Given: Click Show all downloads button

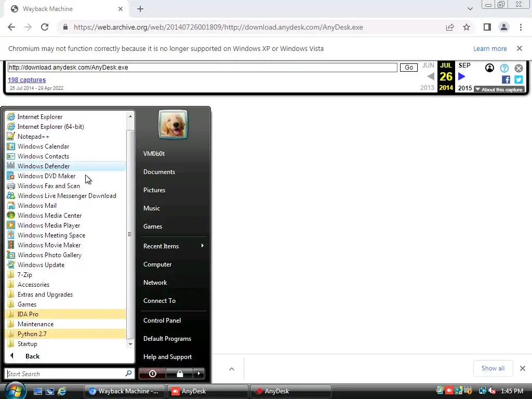Looking at the screenshot, I should coord(493,368).
